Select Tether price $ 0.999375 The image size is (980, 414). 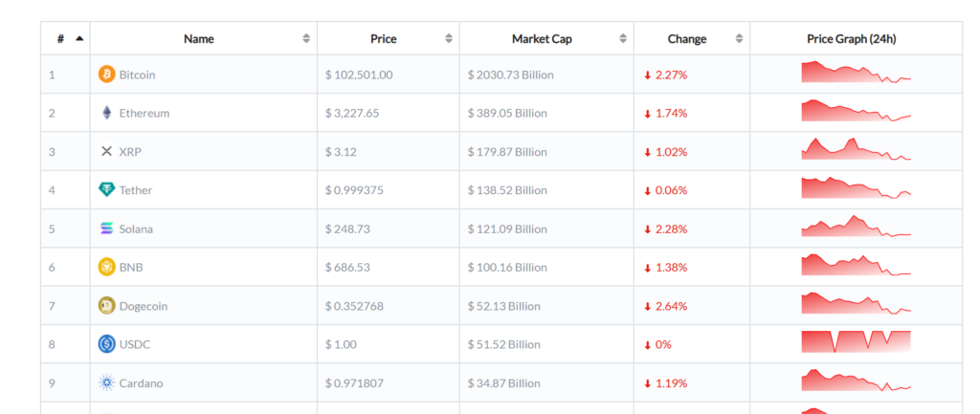[354, 190]
